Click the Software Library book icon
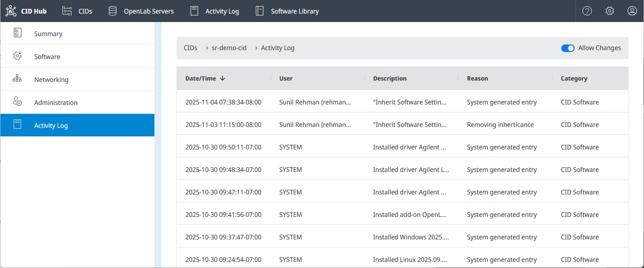 coord(260,11)
